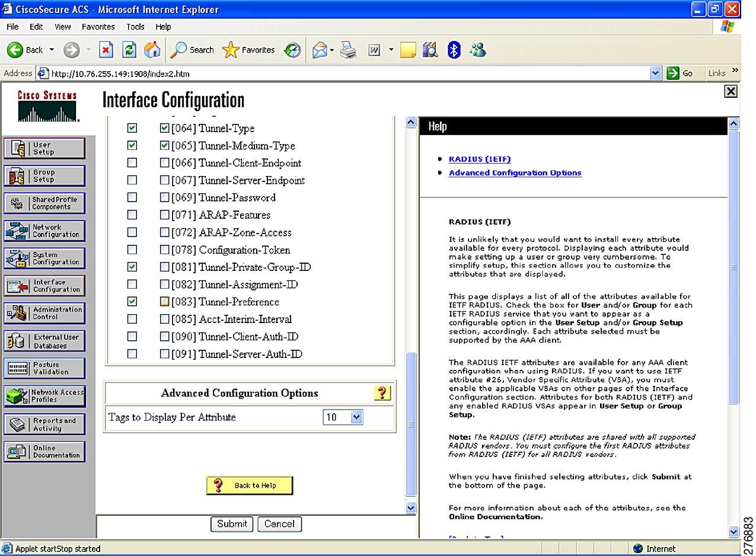Viewport: 756px width, 556px height.
Task: Click in the address bar URL field
Action: 349,74
